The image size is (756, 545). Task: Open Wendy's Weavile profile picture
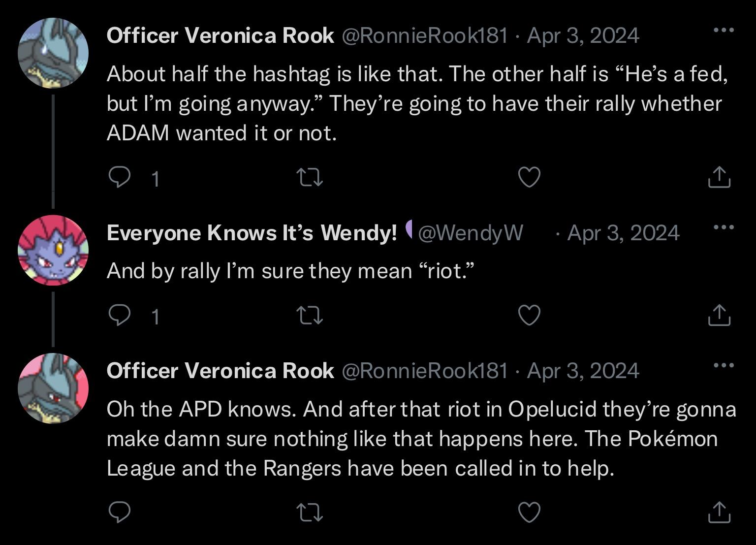pyautogui.click(x=53, y=250)
